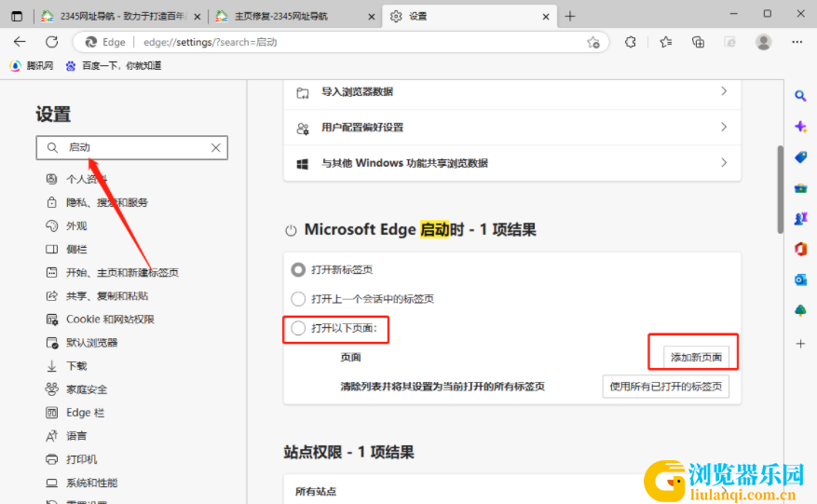Select 打开上一个会话中的标签页 radio option
The image size is (817, 504).
point(298,299)
